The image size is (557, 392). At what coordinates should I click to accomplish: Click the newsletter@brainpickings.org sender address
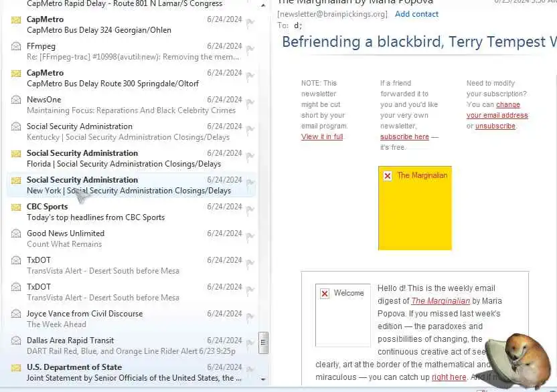[x=333, y=14]
